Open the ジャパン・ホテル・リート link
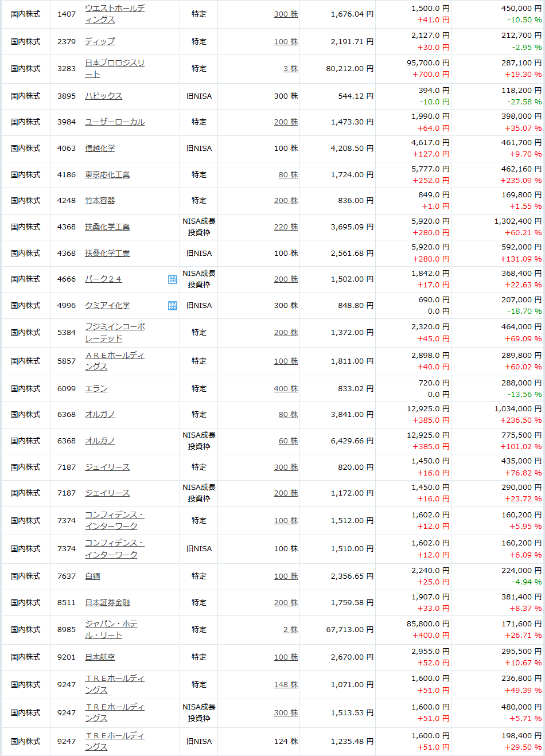The image size is (545, 756). click(x=111, y=629)
